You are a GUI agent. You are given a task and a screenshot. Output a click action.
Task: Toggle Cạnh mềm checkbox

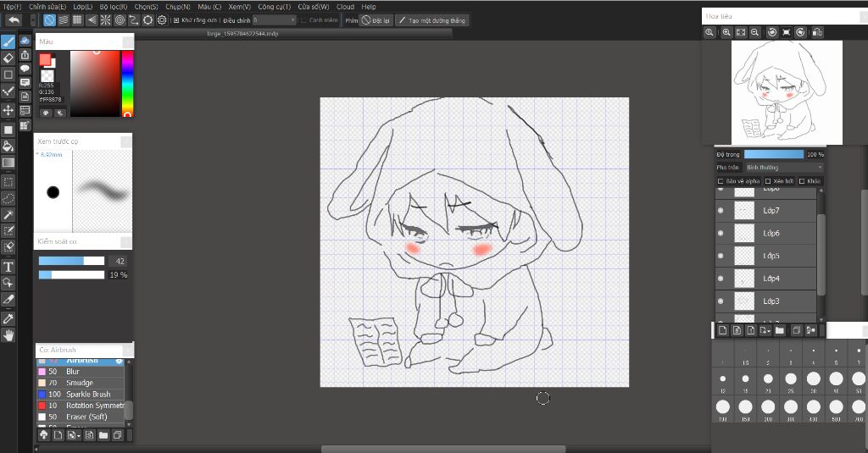click(304, 20)
